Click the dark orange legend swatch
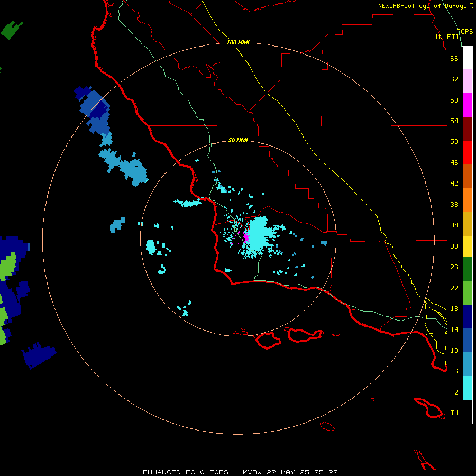The image size is (476, 476). (467, 176)
